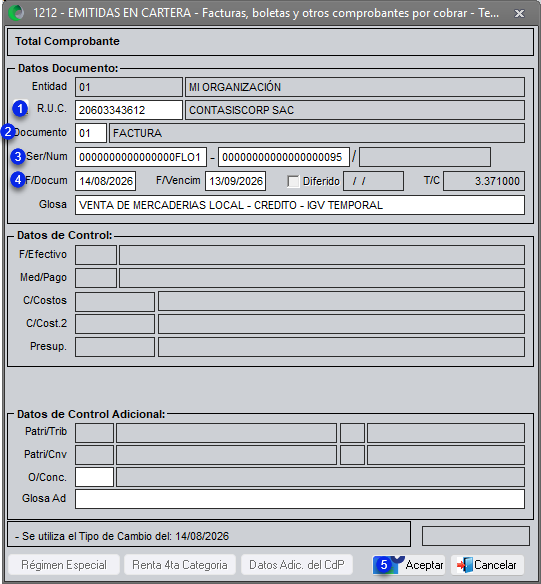Confirm with the Aceptar button
The image size is (541, 584).
coord(408,565)
